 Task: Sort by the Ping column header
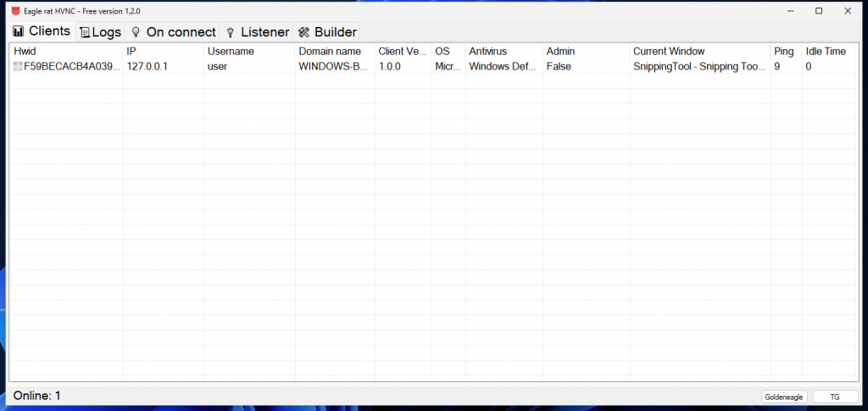click(x=786, y=52)
